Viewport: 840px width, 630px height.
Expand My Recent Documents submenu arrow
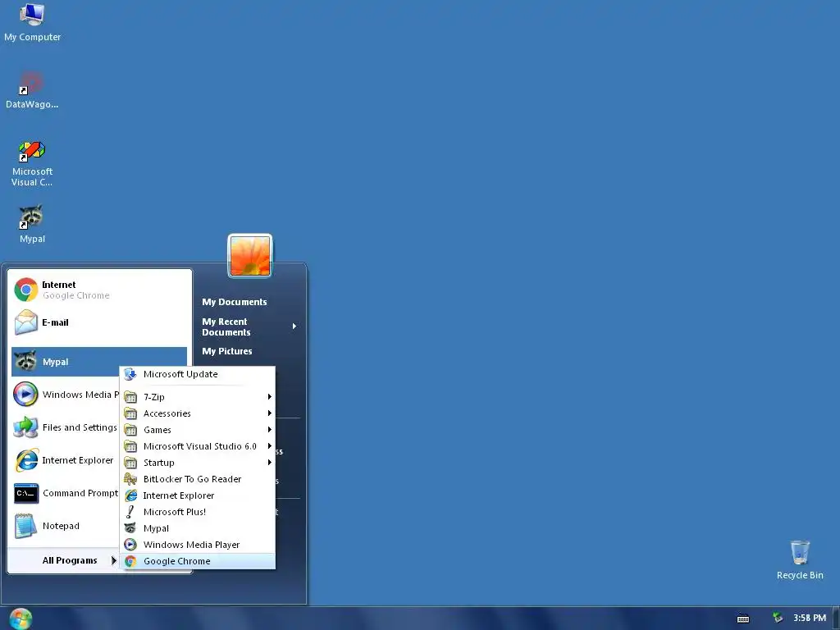(x=294, y=326)
